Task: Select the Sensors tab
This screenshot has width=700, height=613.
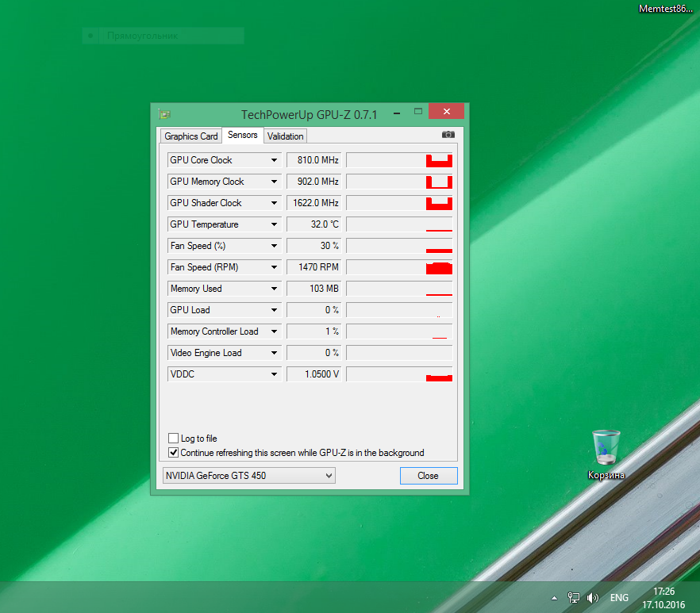Action: tap(242, 135)
